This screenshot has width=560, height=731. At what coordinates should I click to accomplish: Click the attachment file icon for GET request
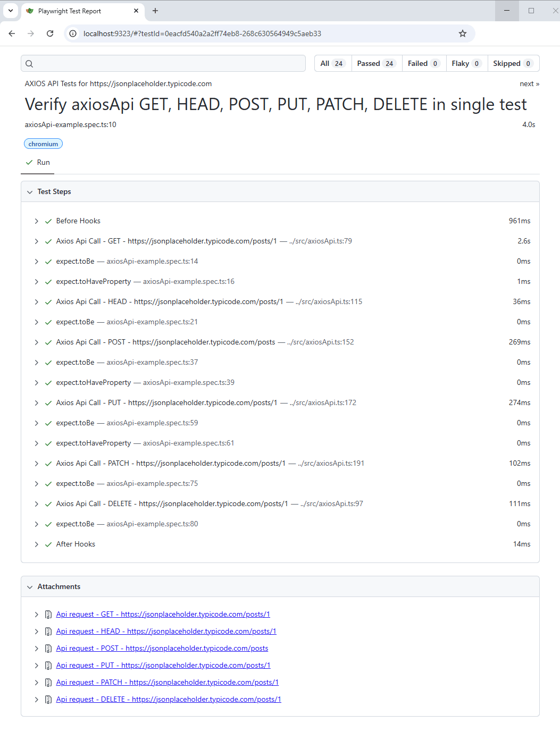point(48,614)
